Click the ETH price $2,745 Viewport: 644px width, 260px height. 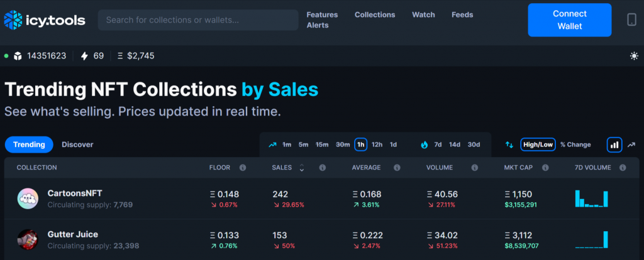pyautogui.click(x=141, y=56)
